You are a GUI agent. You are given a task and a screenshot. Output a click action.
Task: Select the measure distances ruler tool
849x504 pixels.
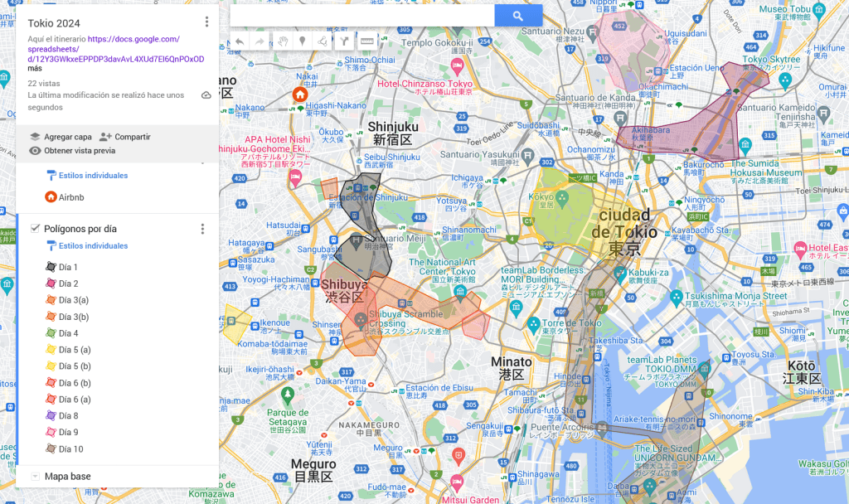click(x=366, y=41)
